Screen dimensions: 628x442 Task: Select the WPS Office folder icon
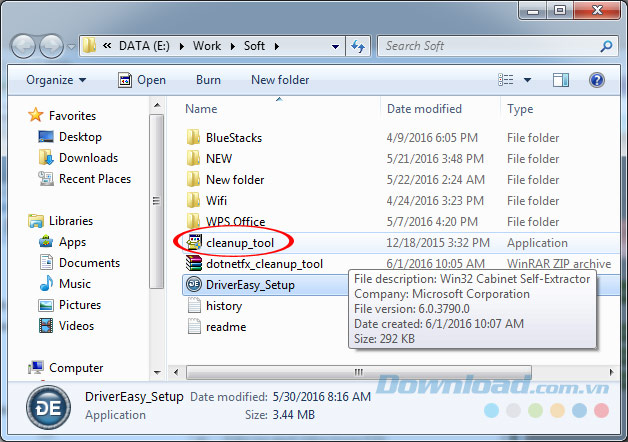[193, 220]
